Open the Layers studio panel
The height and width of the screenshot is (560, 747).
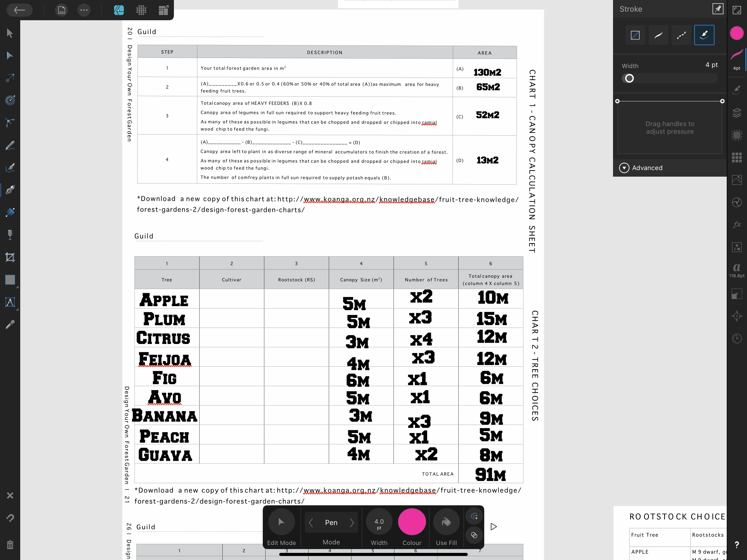[x=737, y=112]
